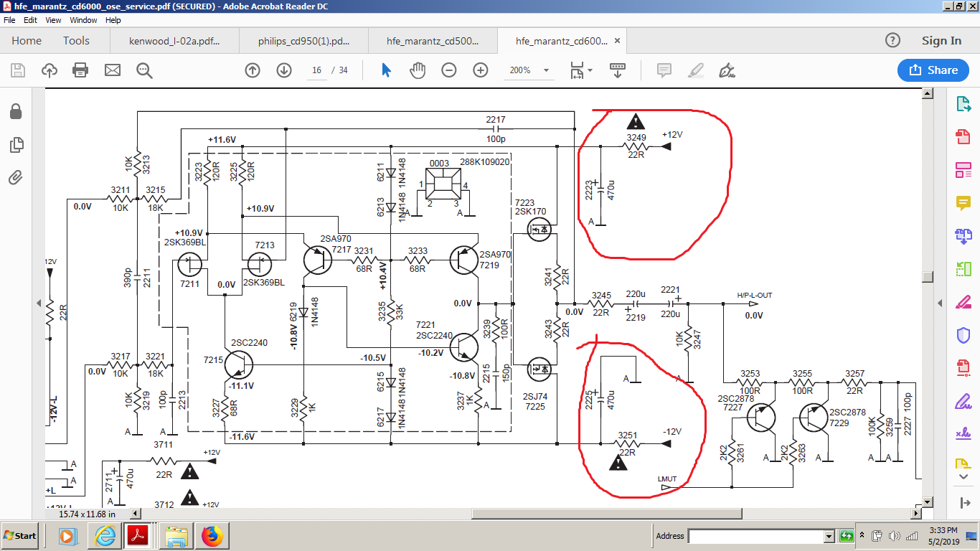Switch to hfe_marantz_cd500 tab
This screenshot has width=980, height=551.
pos(433,41)
